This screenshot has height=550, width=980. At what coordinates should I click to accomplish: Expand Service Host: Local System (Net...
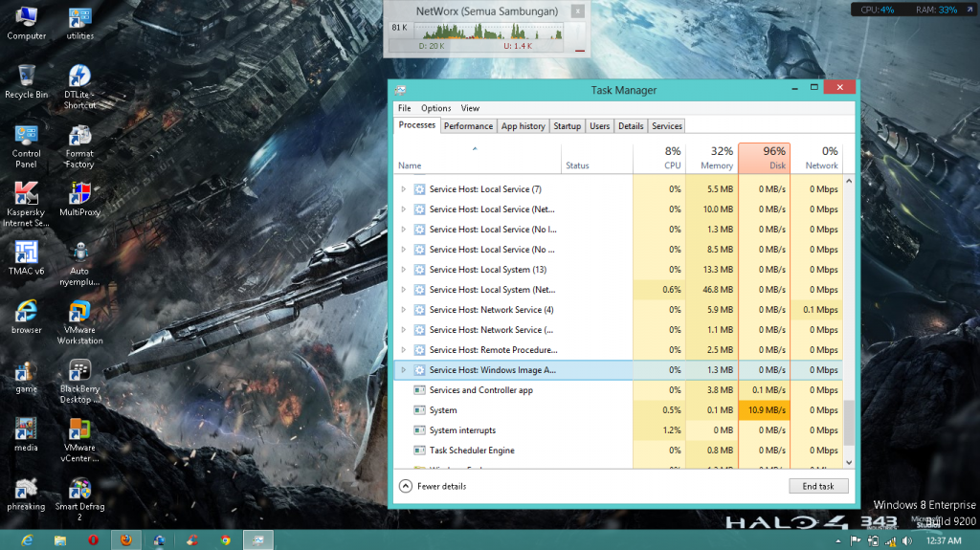(x=404, y=290)
